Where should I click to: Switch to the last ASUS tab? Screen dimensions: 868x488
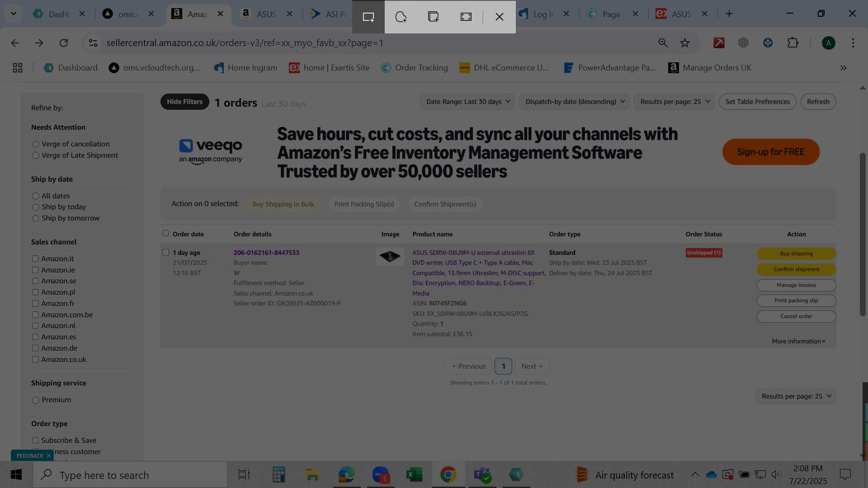[681, 14]
